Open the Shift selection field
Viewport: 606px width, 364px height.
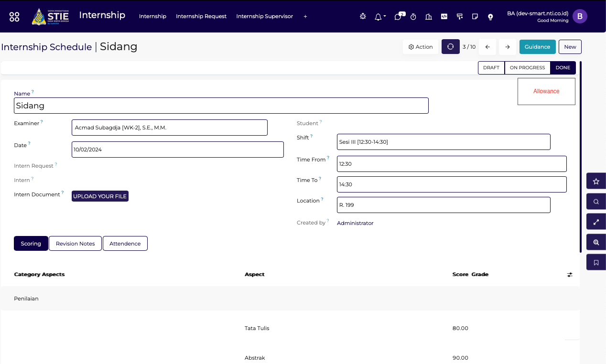click(443, 142)
